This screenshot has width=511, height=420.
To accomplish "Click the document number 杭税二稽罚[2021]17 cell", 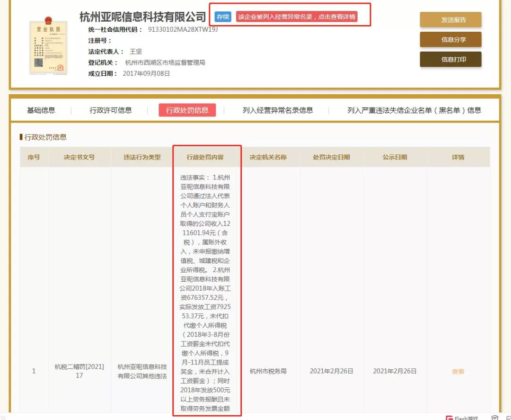I will pyautogui.click(x=79, y=371).
